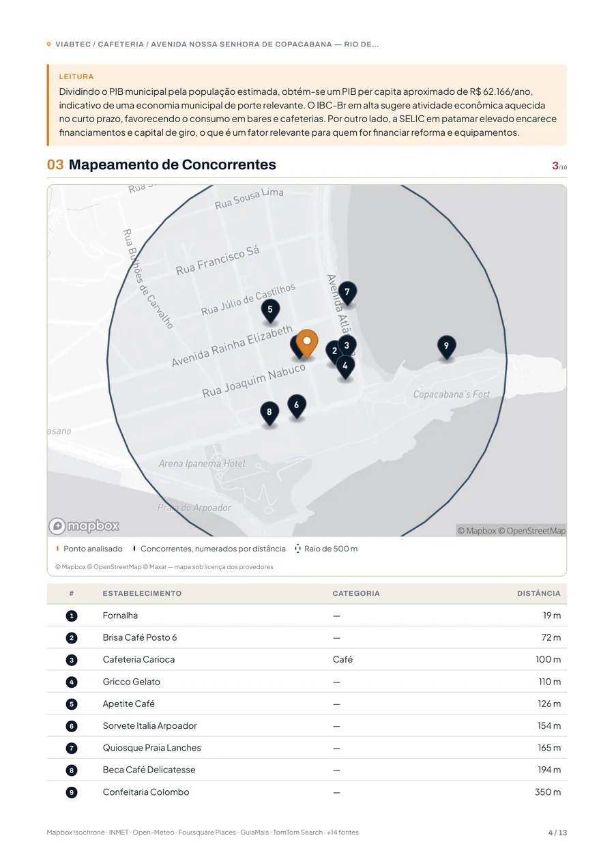Click the 'LEITURA' label in callout
The height and width of the screenshot is (868, 614).
[x=76, y=77]
